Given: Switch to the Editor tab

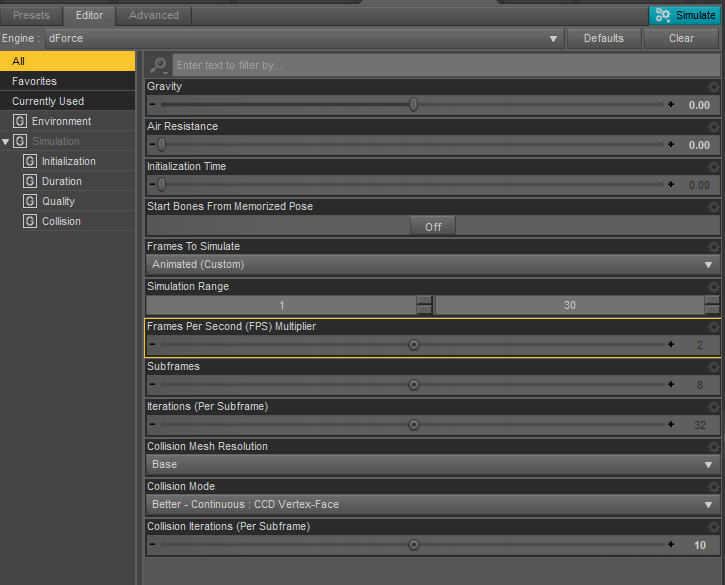Looking at the screenshot, I should click(89, 16).
